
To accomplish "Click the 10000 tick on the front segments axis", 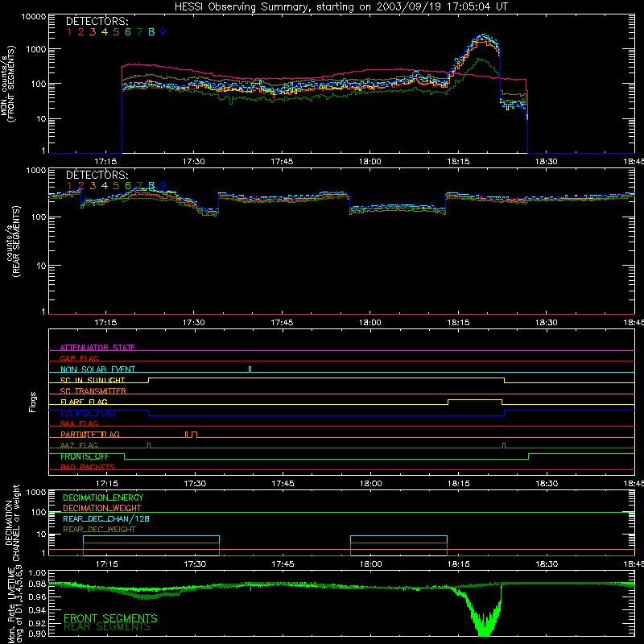I will (x=34, y=17).
